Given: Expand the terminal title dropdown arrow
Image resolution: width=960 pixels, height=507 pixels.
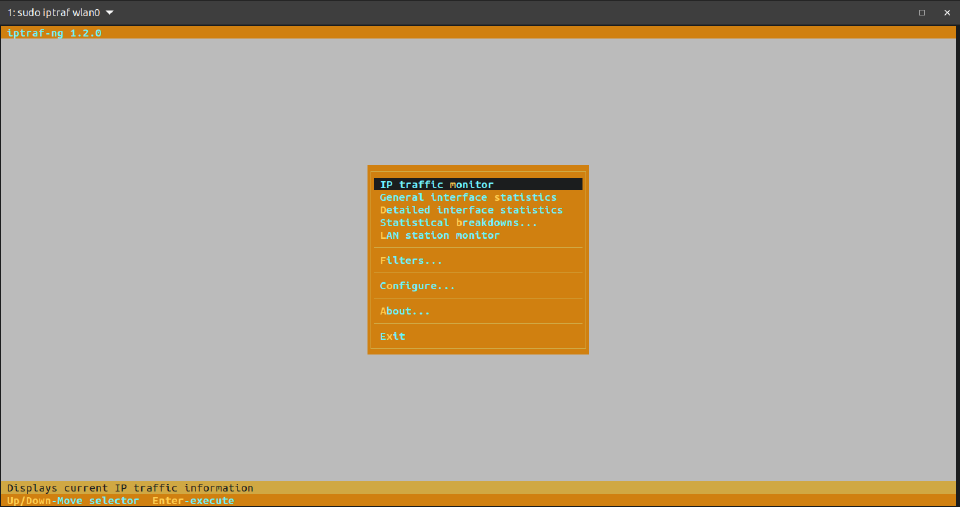Looking at the screenshot, I should pos(109,13).
